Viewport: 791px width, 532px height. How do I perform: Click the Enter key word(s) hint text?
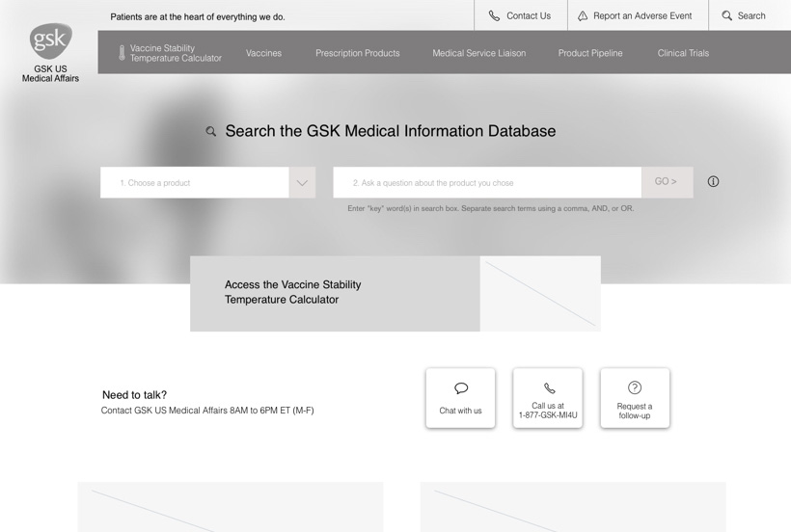(490, 208)
